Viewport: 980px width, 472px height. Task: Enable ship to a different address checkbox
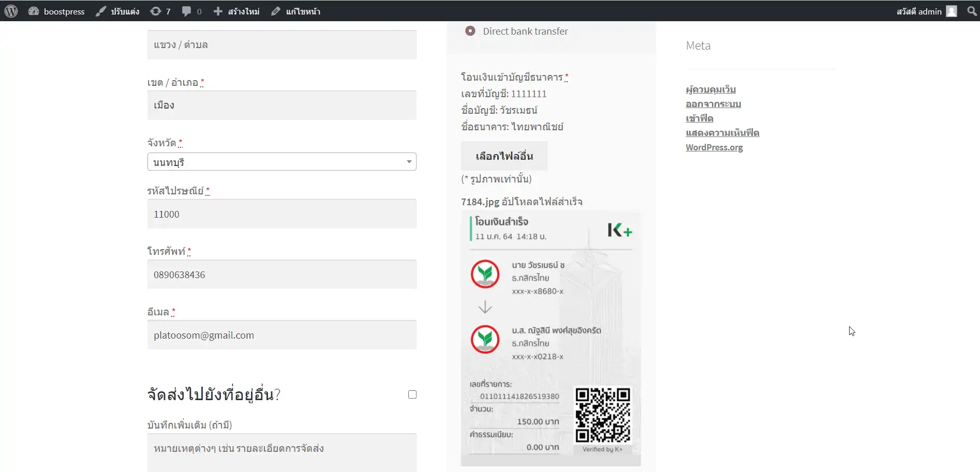(x=412, y=394)
